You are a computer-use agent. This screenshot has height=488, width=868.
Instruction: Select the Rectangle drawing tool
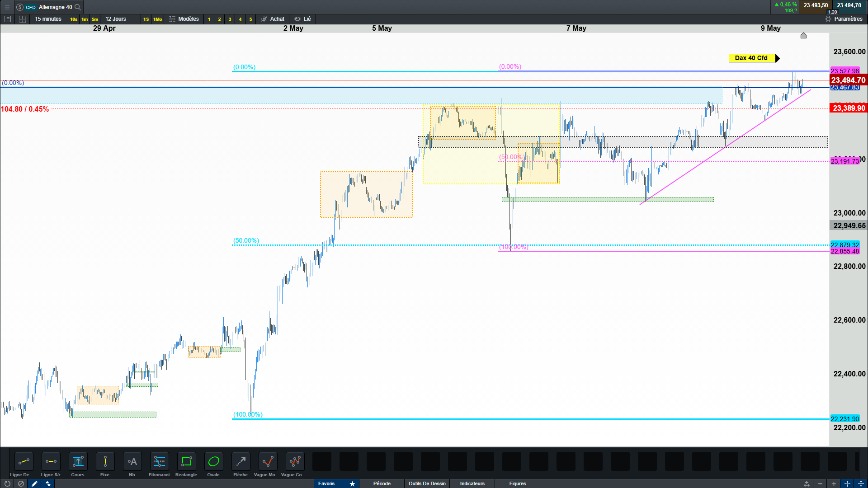(186, 462)
